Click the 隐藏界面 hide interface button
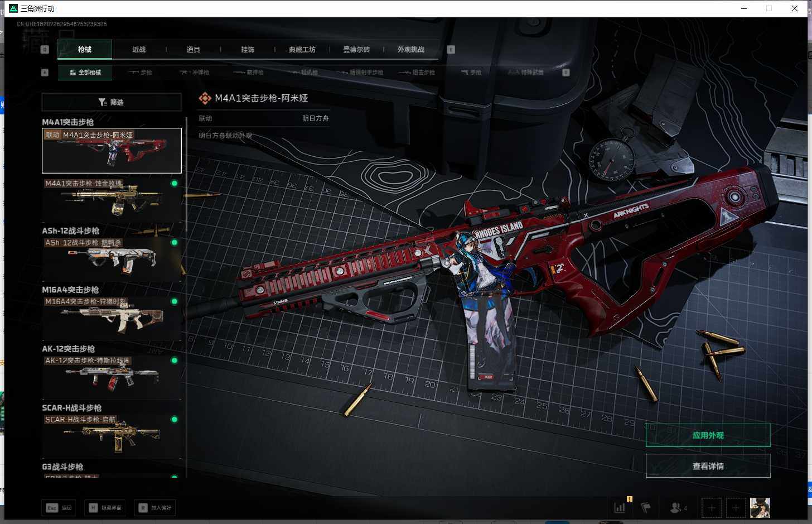 105,508
